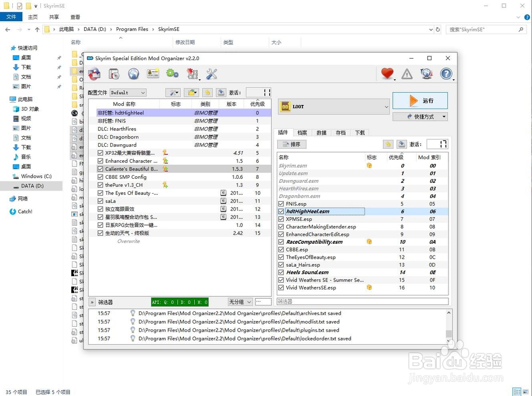The width and height of the screenshot is (532, 396).
Task: Click create backup icon in plugins tab
Action: coord(402,144)
